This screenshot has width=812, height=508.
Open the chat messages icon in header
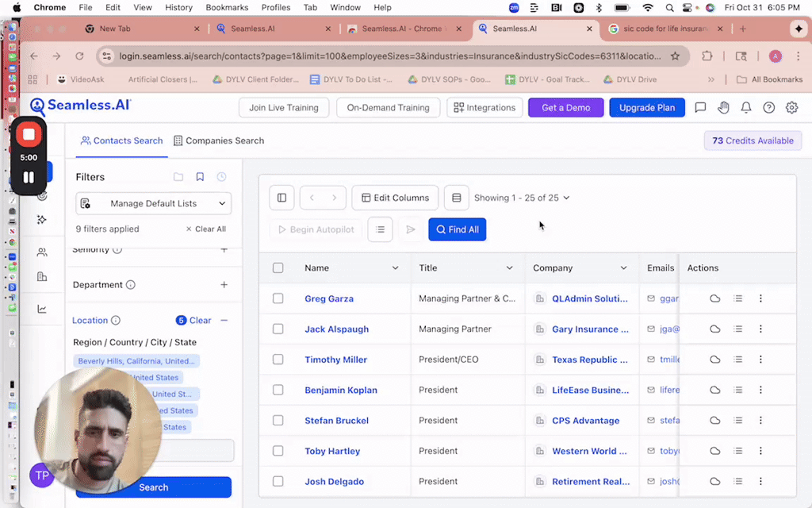point(700,107)
